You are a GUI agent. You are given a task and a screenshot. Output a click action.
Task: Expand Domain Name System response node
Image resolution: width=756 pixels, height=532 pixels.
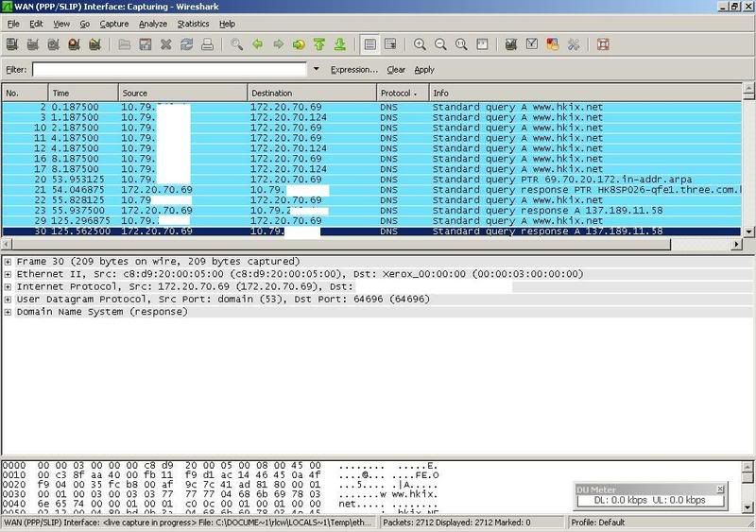(8, 312)
